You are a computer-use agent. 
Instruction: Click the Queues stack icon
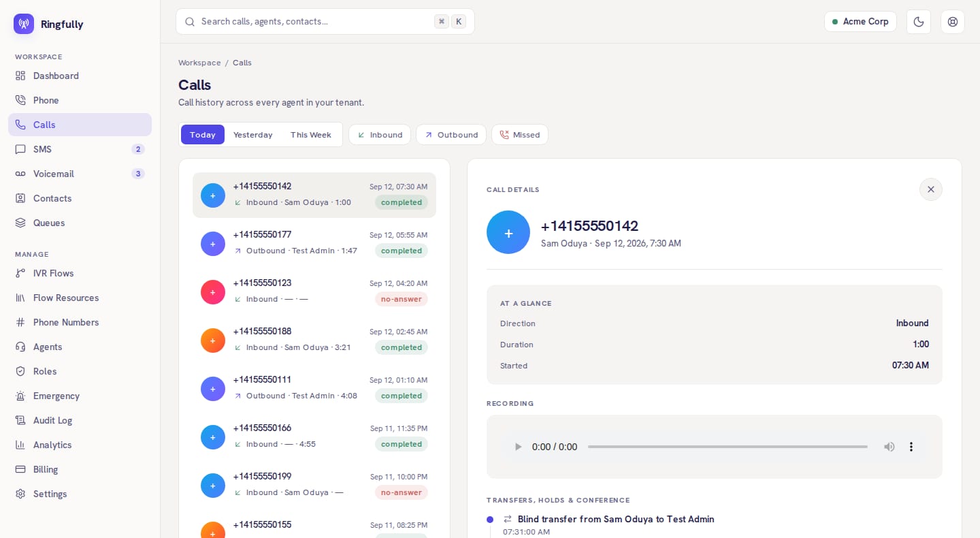[20, 223]
